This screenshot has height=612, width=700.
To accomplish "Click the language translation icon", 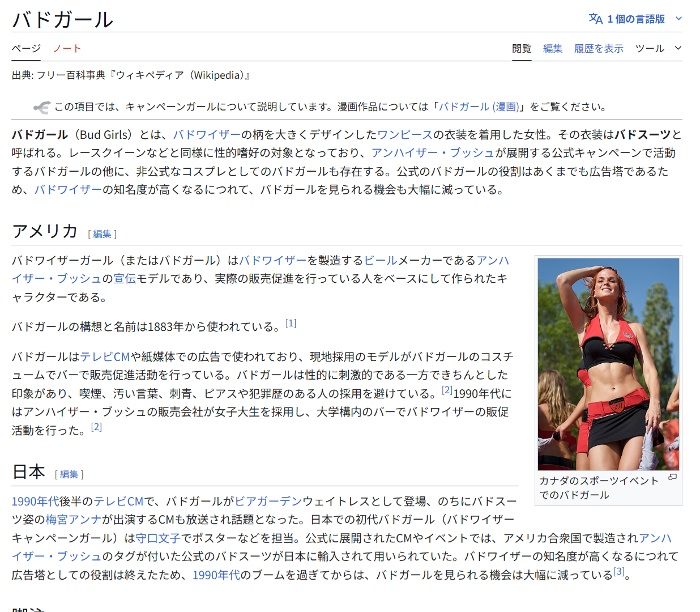I will click(596, 19).
